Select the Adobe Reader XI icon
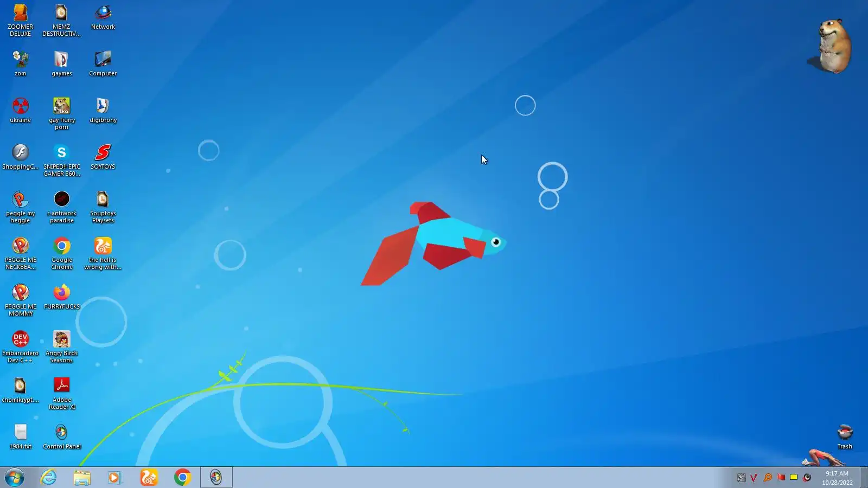This screenshot has height=488, width=868. [x=61, y=393]
